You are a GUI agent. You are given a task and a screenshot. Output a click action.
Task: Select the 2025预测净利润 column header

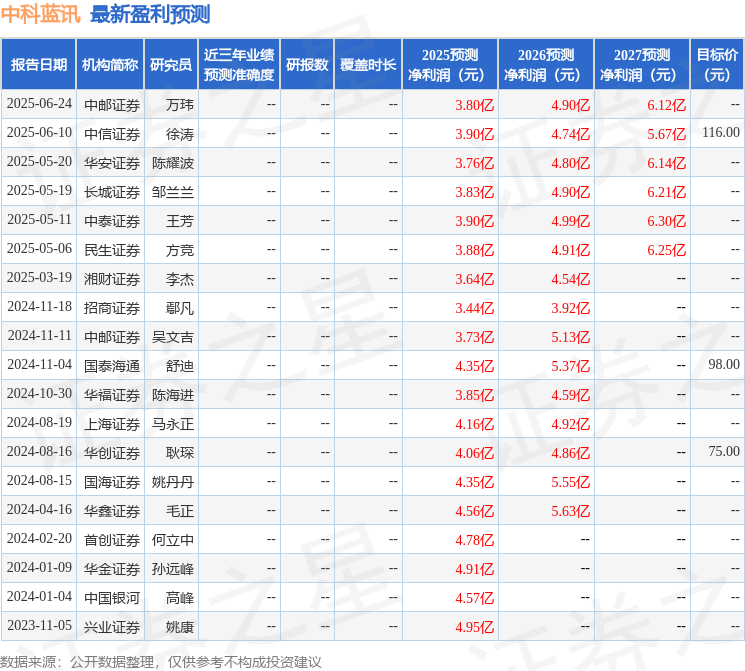(x=450, y=64)
